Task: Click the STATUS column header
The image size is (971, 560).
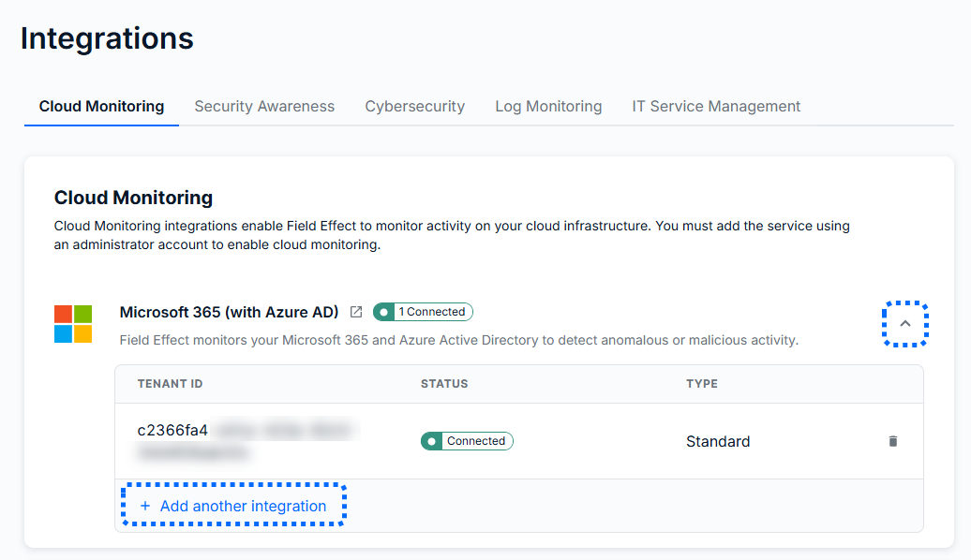Action: [444, 384]
